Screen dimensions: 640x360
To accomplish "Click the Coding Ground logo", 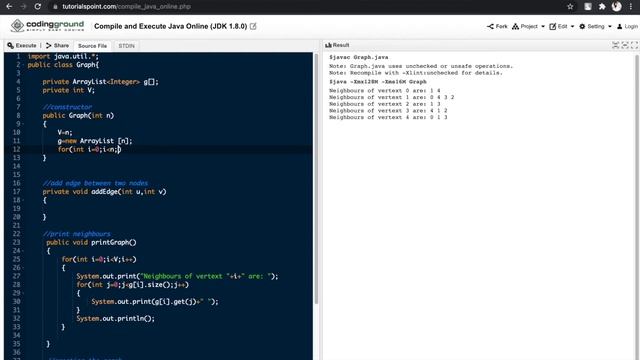I will 47,26.
